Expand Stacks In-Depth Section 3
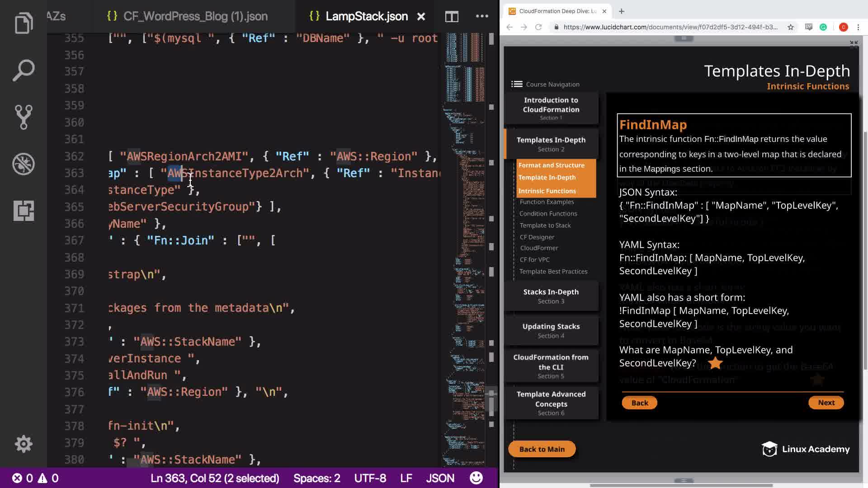The image size is (868, 488). pos(551,296)
